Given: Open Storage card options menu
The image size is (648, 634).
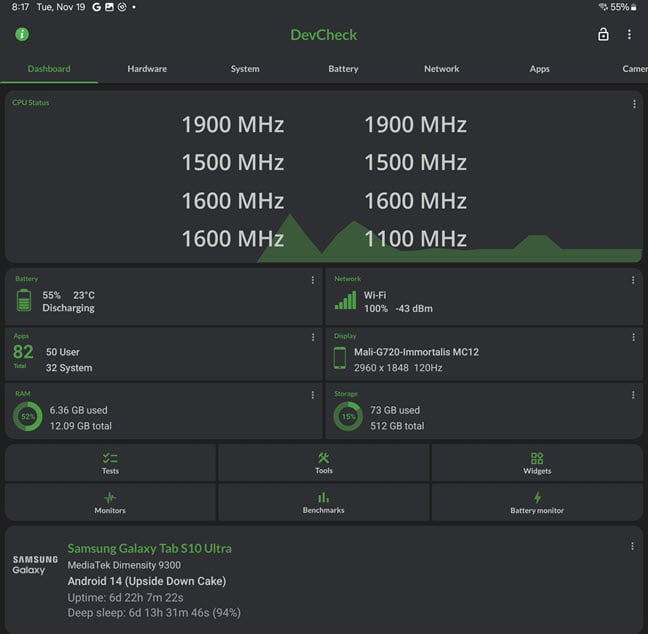Looking at the screenshot, I should click(x=633, y=395).
